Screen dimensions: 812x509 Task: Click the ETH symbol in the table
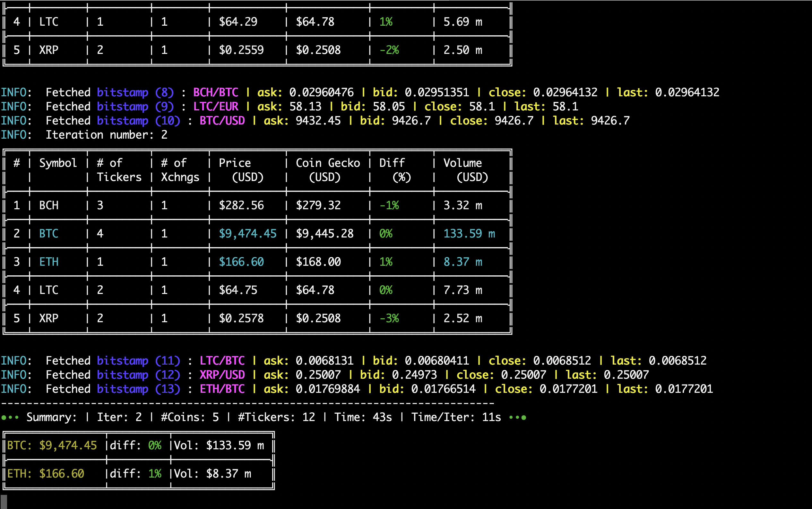pos(48,262)
